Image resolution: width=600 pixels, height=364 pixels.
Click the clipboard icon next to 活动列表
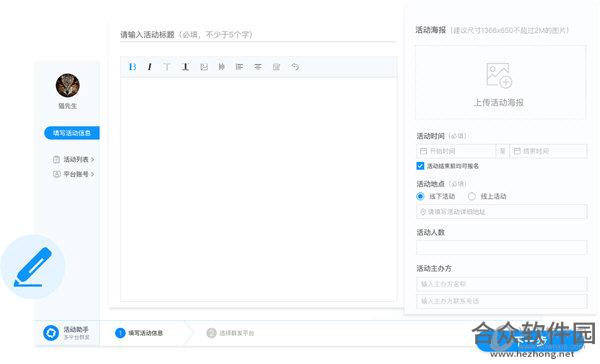click(x=57, y=159)
